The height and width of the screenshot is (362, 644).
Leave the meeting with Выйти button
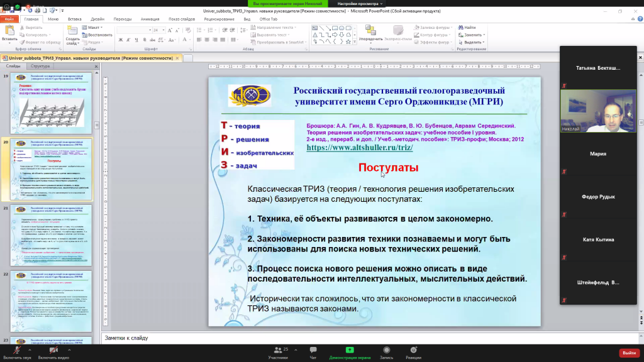pos(629,353)
